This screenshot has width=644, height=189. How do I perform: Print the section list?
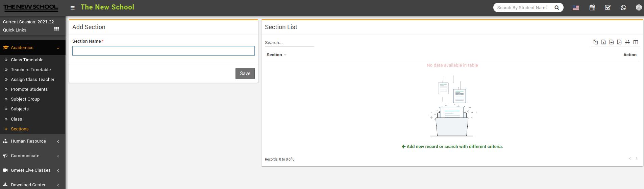point(627,42)
